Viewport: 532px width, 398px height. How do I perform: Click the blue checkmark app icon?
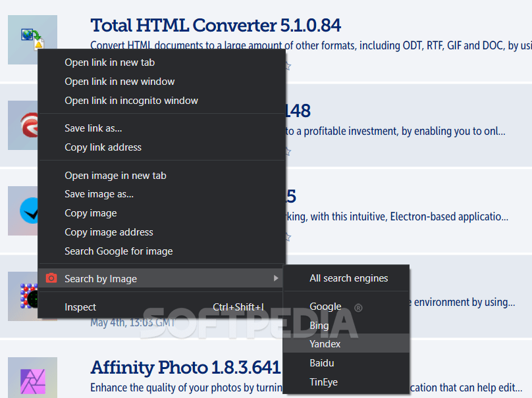click(x=23, y=211)
